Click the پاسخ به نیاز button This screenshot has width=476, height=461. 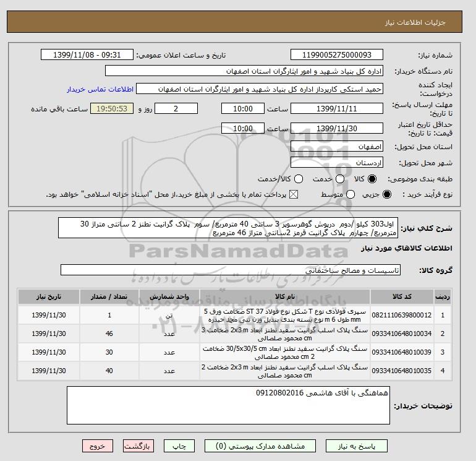357,446
